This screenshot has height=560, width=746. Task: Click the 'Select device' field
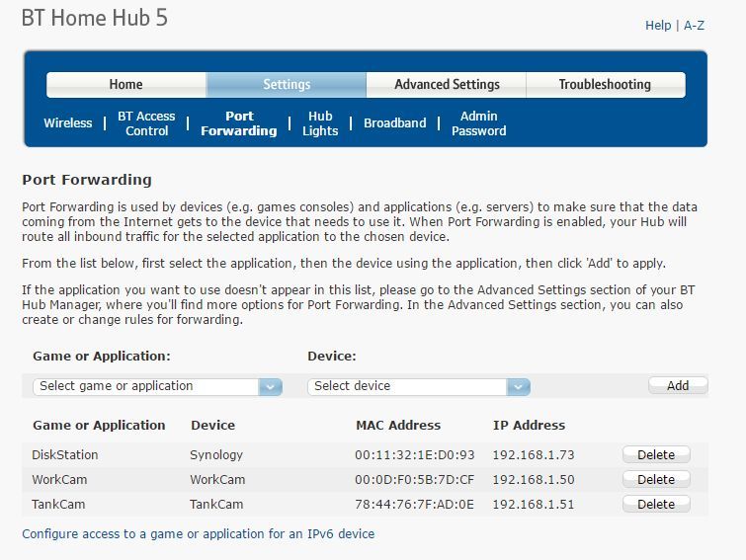[x=419, y=386]
